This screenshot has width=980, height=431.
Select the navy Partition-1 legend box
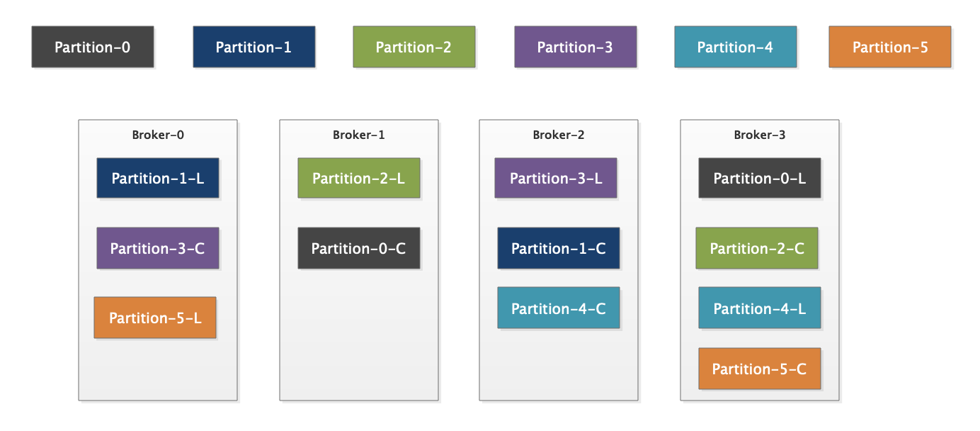pyautogui.click(x=253, y=47)
